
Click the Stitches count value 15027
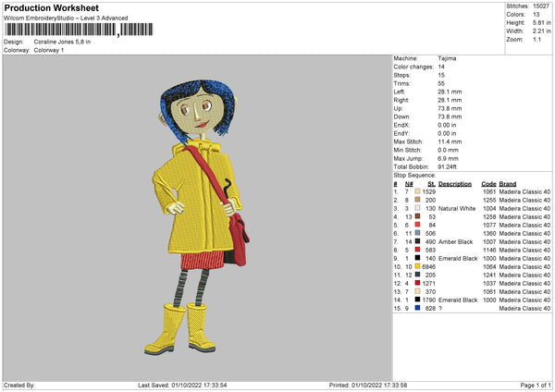pos(542,6)
